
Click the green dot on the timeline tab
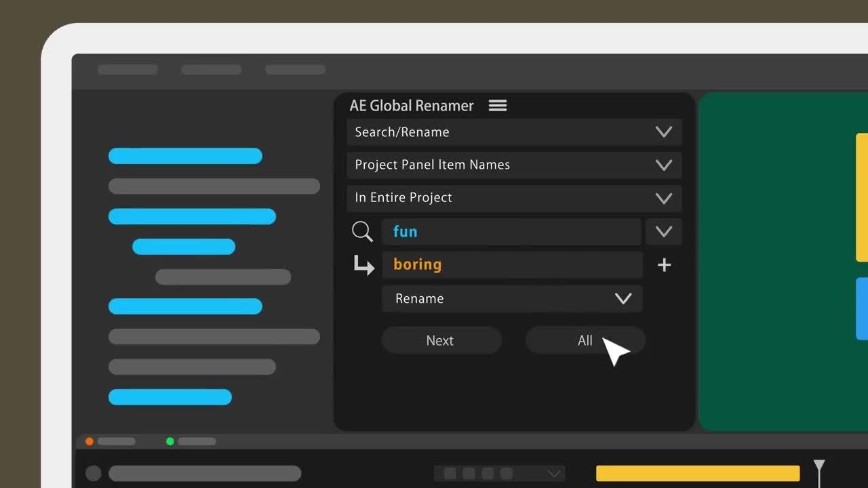point(170,441)
